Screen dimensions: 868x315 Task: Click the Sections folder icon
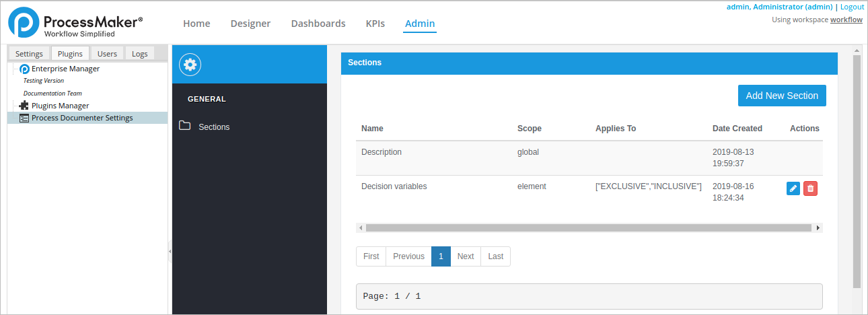[x=185, y=126]
